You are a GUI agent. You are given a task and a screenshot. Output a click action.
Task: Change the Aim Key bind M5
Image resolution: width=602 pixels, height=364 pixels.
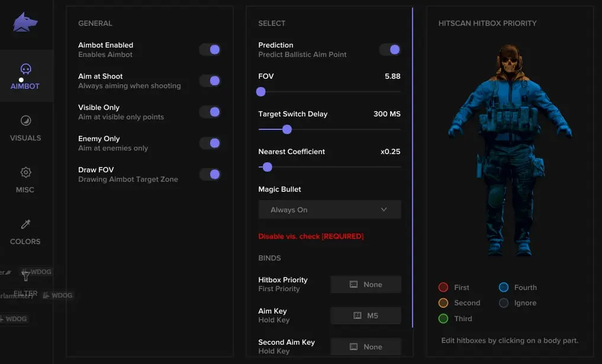[366, 315]
